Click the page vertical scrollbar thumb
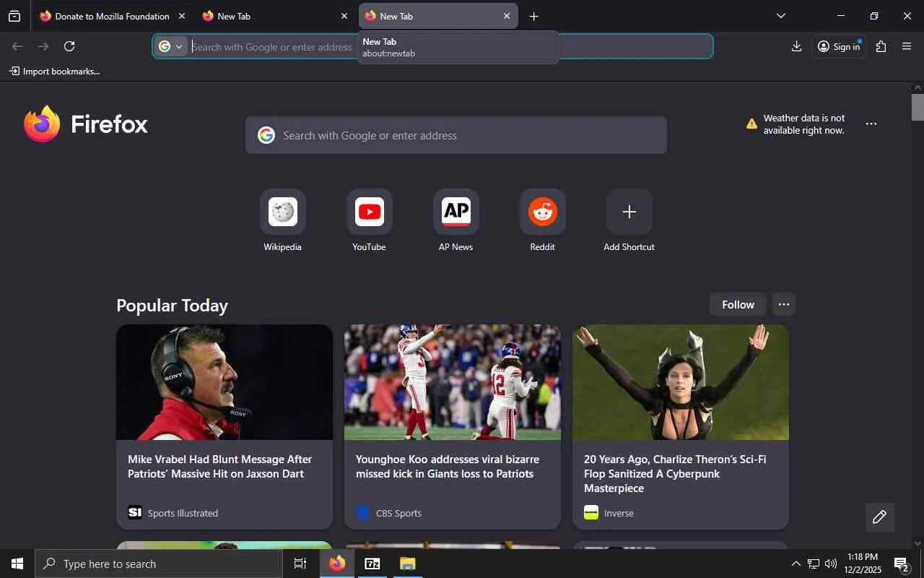 918,107
